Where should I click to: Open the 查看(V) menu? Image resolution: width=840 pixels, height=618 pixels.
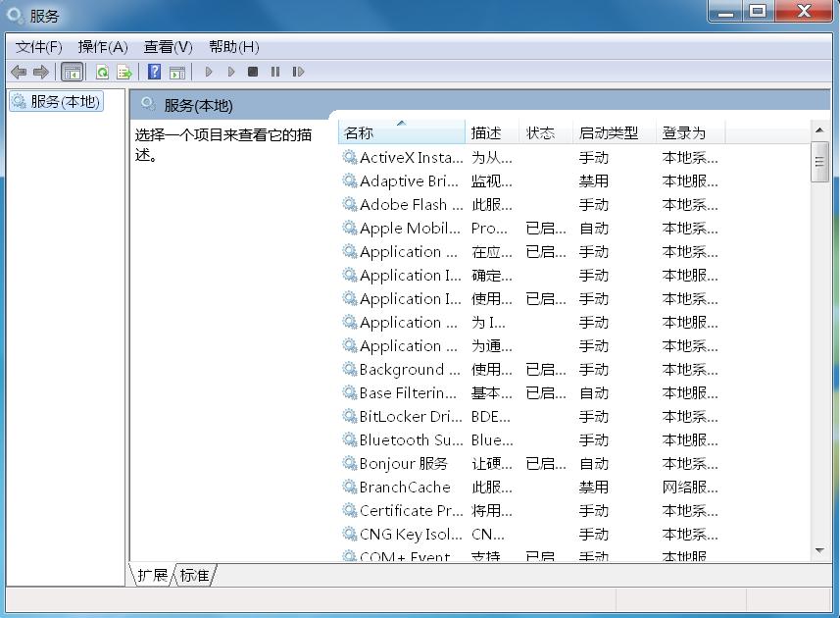point(167,46)
